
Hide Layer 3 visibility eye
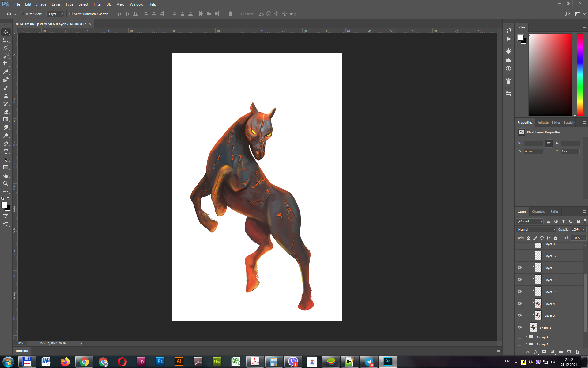[x=519, y=316]
